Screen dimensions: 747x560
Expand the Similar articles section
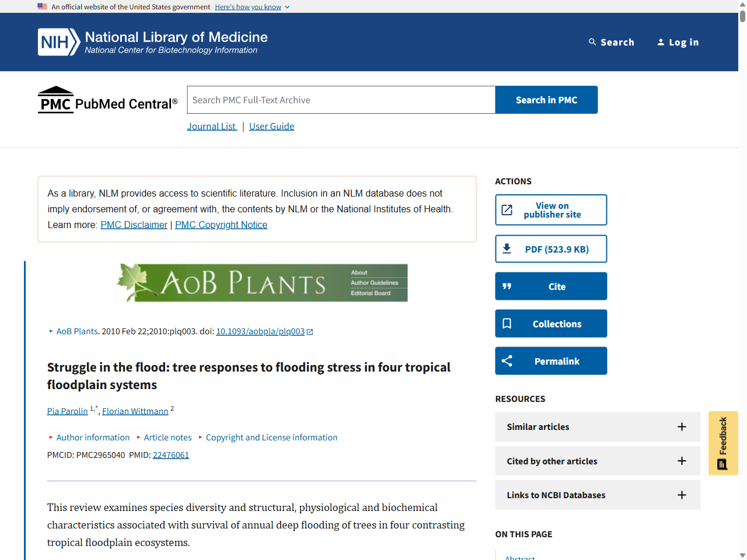pos(682,426)
